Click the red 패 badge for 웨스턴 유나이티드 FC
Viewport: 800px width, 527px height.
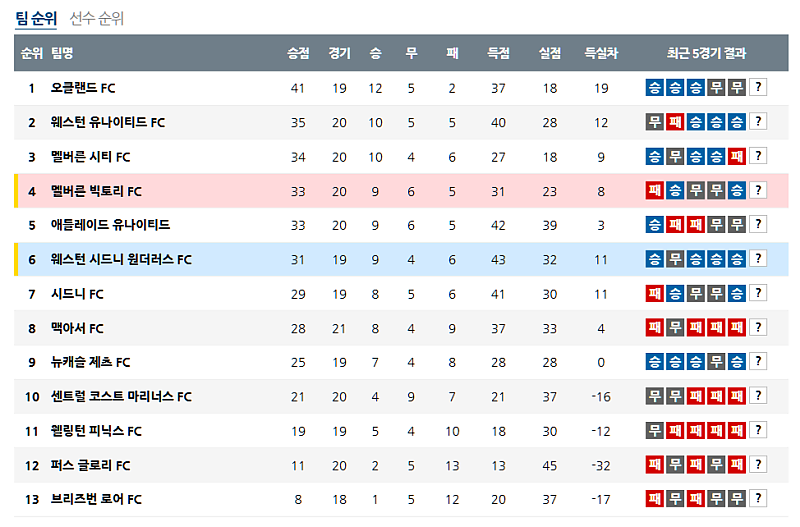[675, 122]
